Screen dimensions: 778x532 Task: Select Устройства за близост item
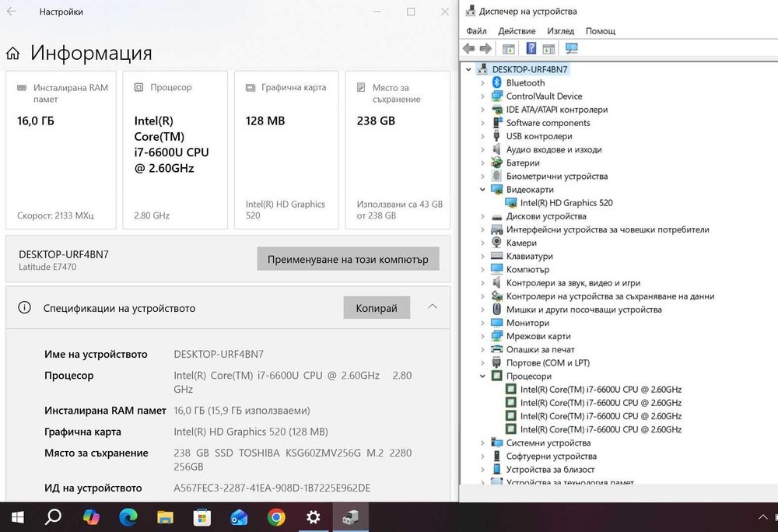[550, 470]
